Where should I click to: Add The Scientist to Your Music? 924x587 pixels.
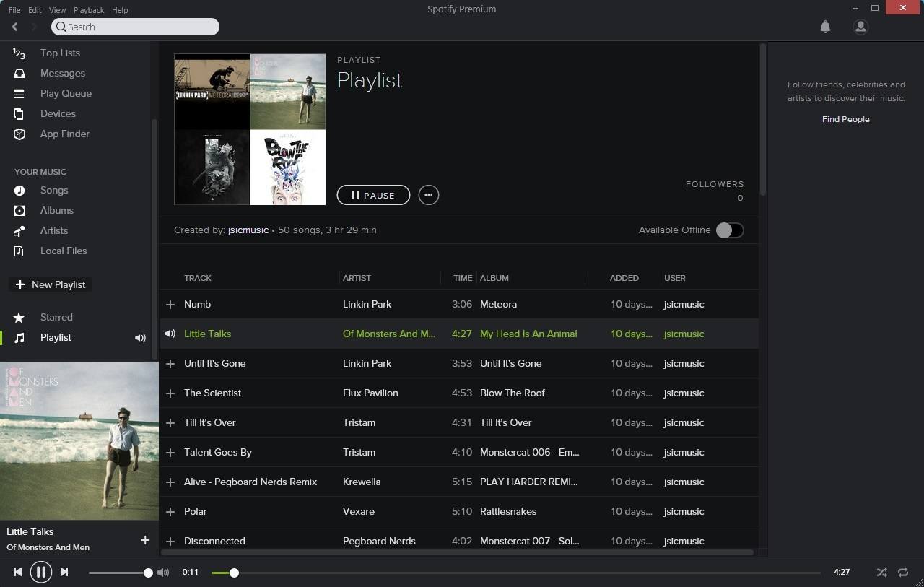coord(170,393)
